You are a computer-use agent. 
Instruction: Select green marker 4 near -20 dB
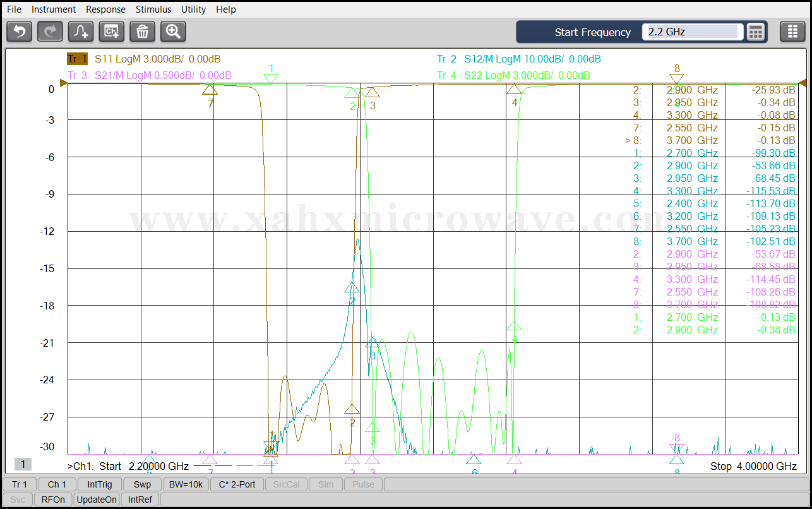click(515, 326)
